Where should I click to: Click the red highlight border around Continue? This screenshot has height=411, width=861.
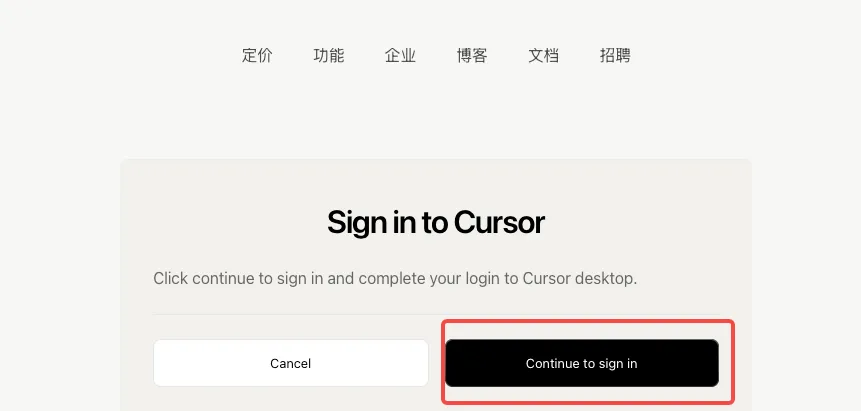tap(588, 321)
